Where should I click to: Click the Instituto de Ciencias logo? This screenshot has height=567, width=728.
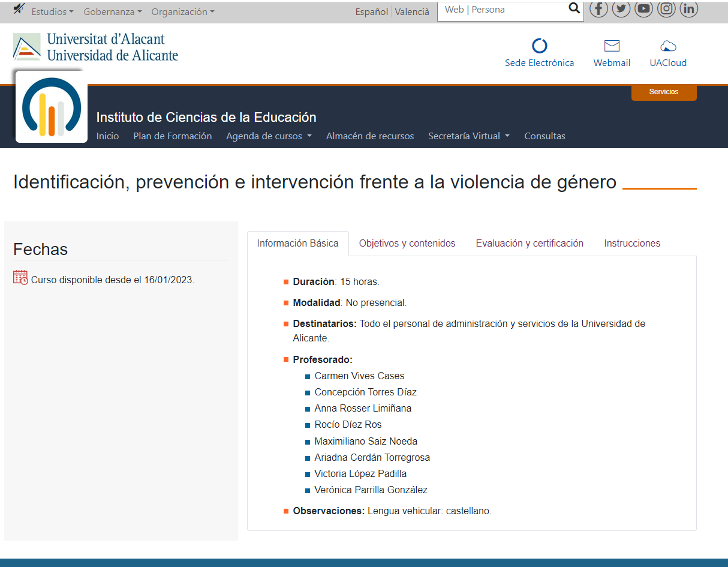click(52, 107)
